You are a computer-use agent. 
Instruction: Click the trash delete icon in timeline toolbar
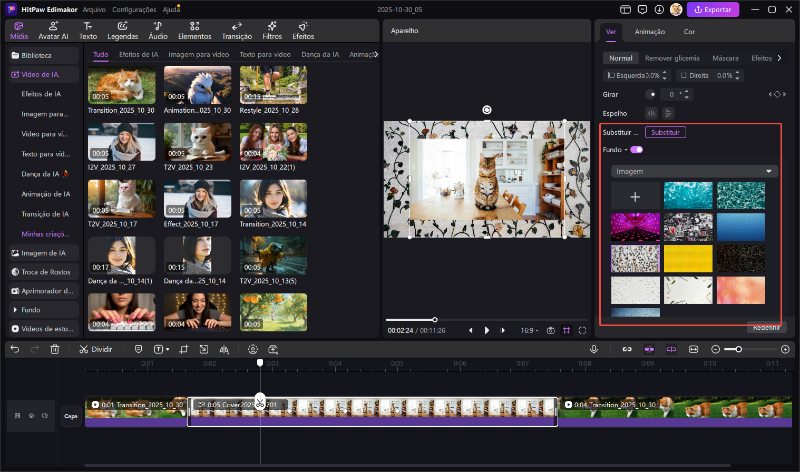(x=55, y=349)
